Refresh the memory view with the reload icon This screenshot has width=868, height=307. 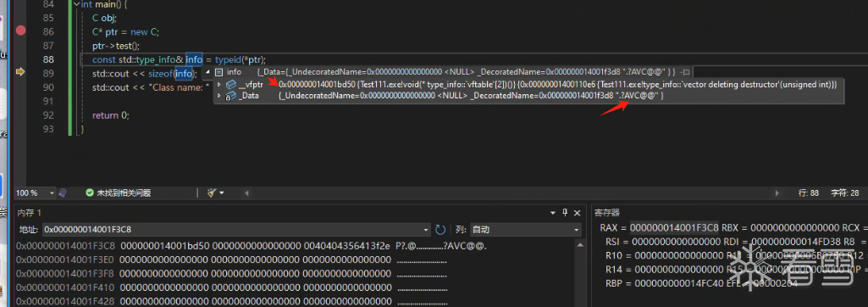tap(440, 230)
